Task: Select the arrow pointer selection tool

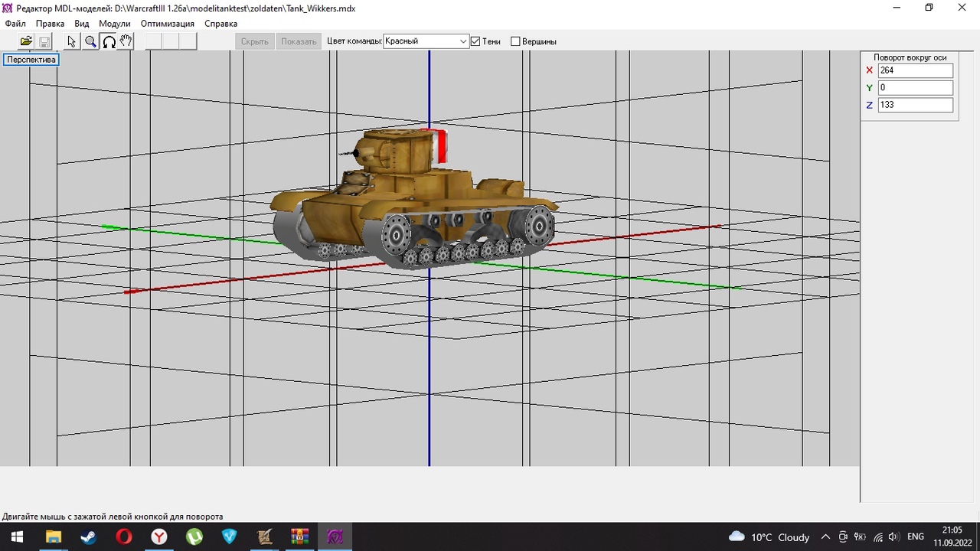Action: tap(72, 41)
